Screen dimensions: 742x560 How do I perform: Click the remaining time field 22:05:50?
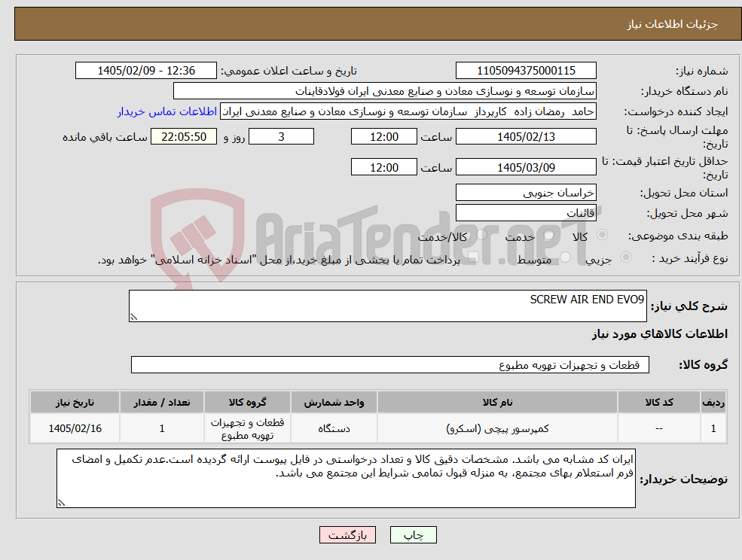[x=184, y=137]
